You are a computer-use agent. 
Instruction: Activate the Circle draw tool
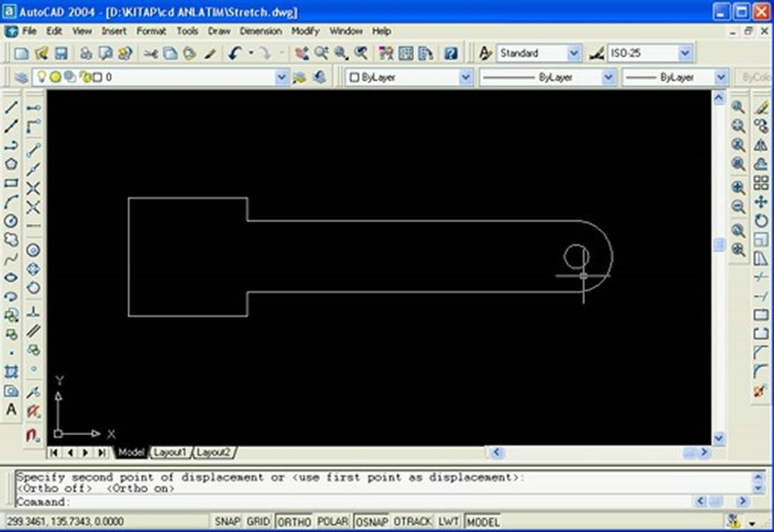(11, 221)
